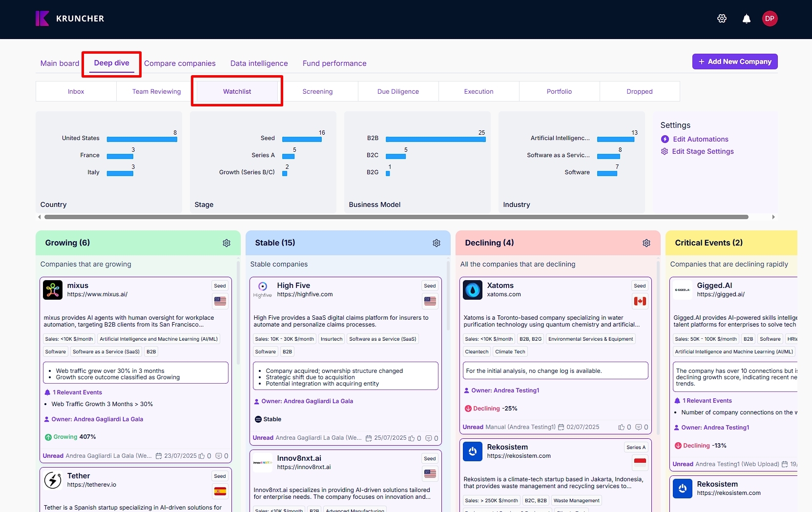This screenshot has height=512, width=812.
Task: Switch to the Compare companies tab
Action: (x=180, y=63)
